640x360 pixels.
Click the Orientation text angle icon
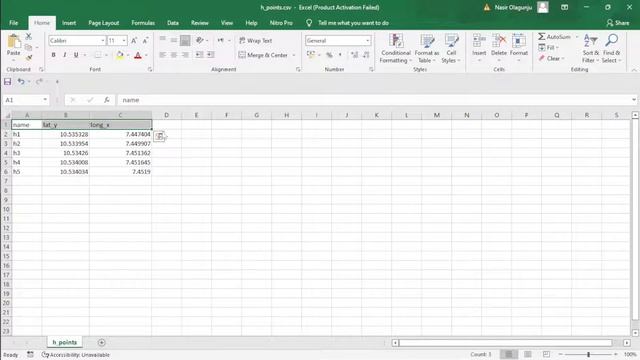[x=200, y=40]
